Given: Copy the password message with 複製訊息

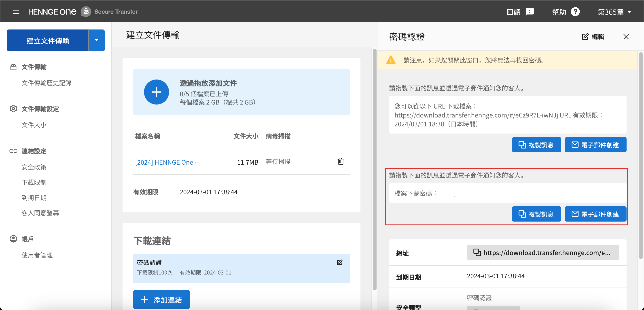Looking at the screenshot, I should [536, 214].
